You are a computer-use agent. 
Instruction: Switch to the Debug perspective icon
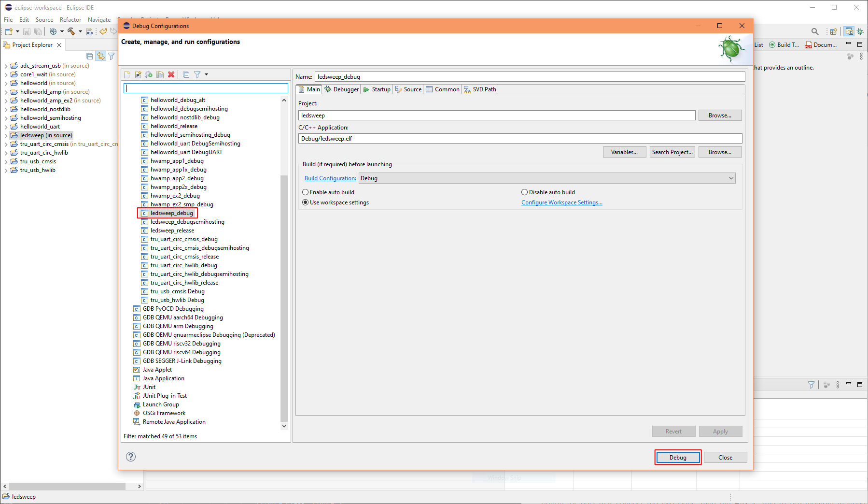[860, 31]
